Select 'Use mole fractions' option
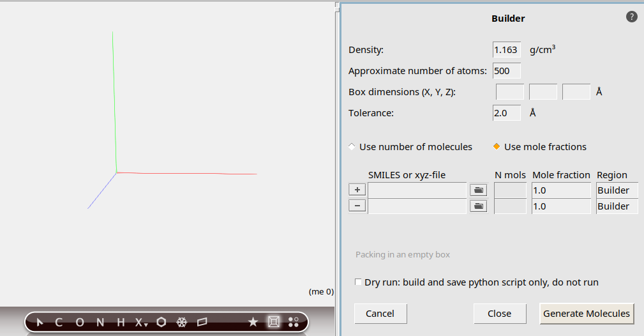Viewport: 644px width, 336px height. (x=497, y=147)
